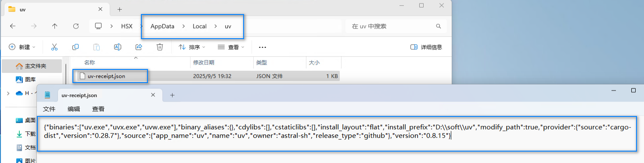644x163 pixels.
Task: Click the 1 KB size cell
Action: pyautogui.click(x=332, y=76)
